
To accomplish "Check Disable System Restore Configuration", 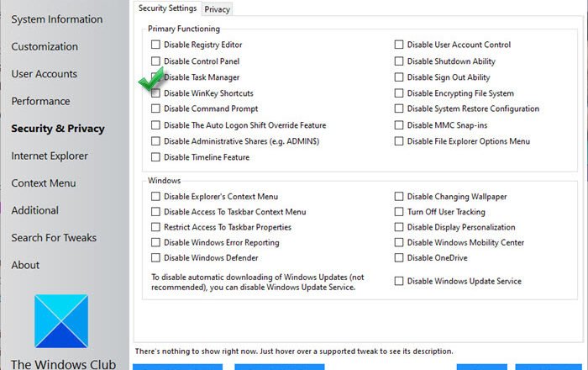I will point(399,108).
